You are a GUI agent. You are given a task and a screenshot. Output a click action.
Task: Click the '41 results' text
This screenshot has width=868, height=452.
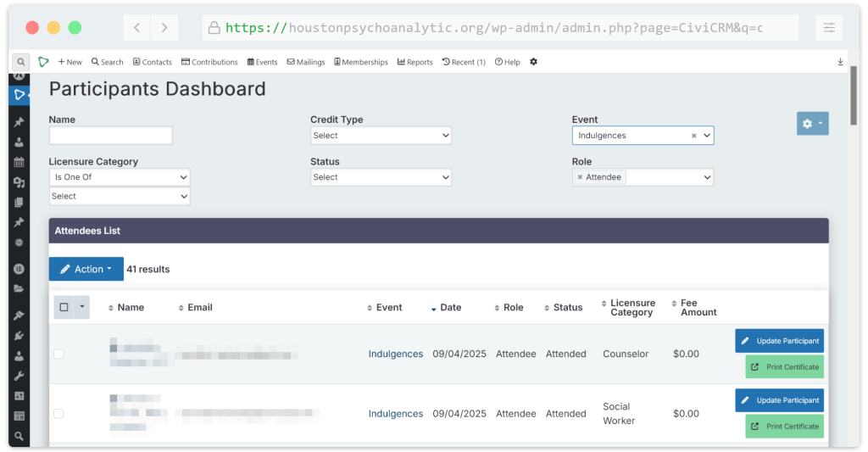coord(148,269)
